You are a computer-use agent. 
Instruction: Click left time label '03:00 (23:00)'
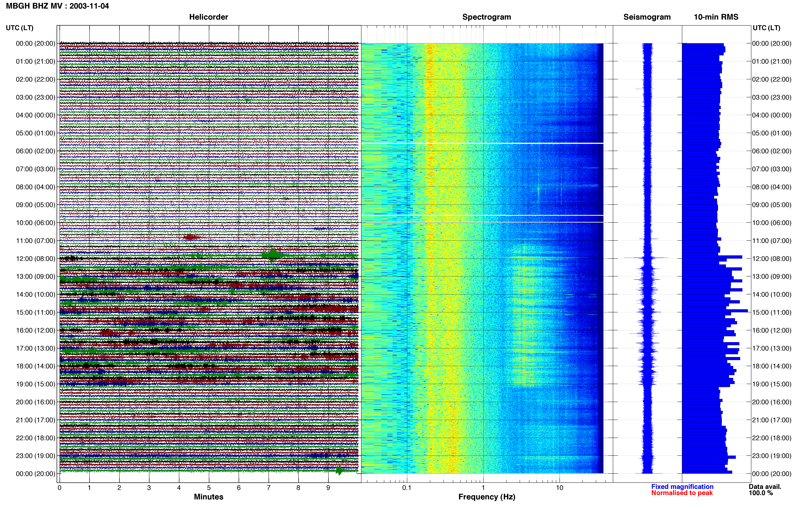(36, 97)
